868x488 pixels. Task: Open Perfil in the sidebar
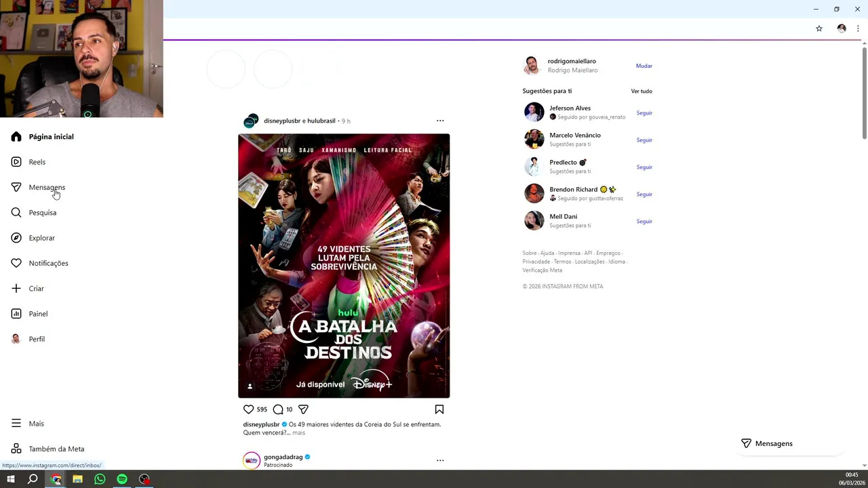[x=37, y=339]
